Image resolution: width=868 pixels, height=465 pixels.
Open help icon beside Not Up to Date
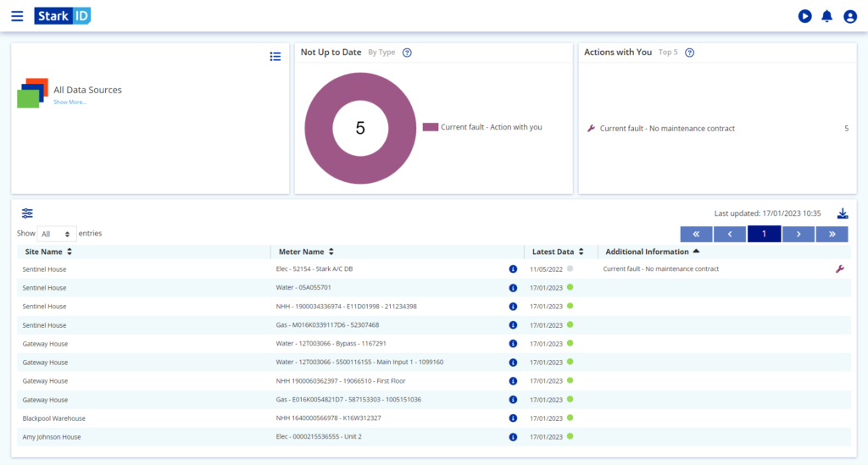[x=407, y=53]
